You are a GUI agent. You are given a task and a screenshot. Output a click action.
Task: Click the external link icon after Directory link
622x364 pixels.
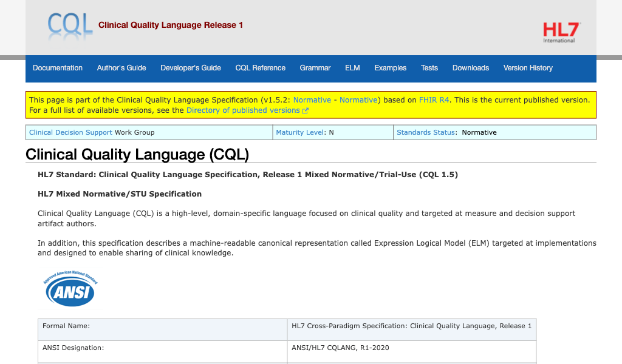[306, 111]
